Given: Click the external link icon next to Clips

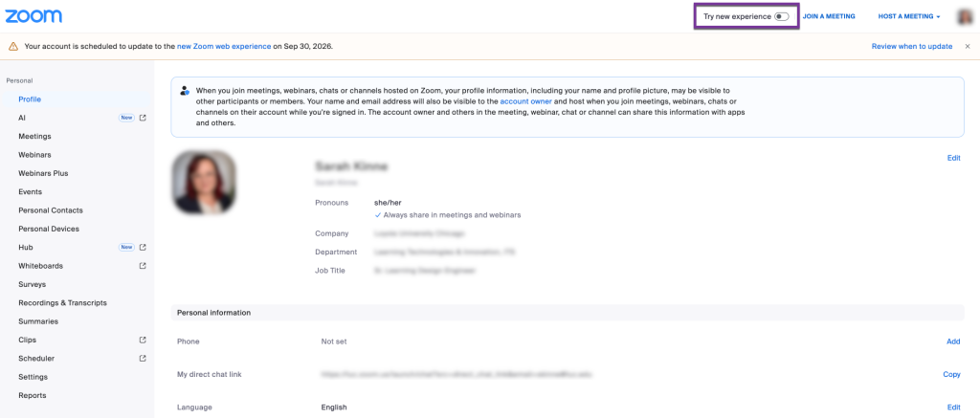Looking at the screenshot, I should tap(143, 340).
